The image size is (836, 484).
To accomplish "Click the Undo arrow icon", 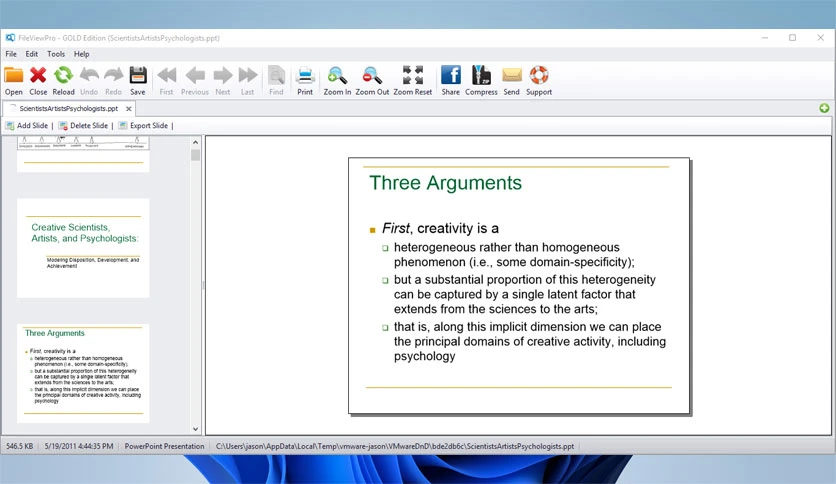I will [x=89, y=76].
